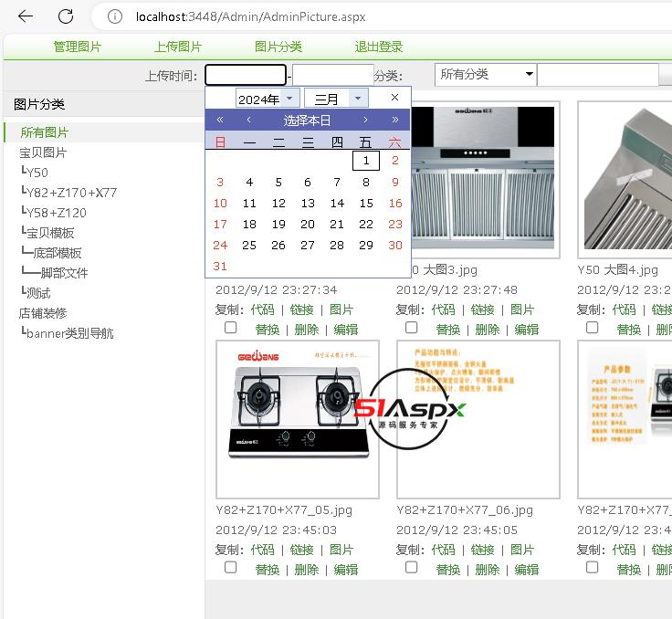Close the calendar popup with X
The image size is (672, 619).
tap(394, 98)
